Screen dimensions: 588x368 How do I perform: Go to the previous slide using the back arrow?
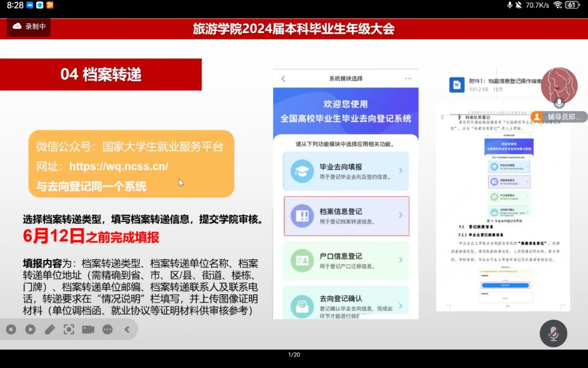point(11,329)
